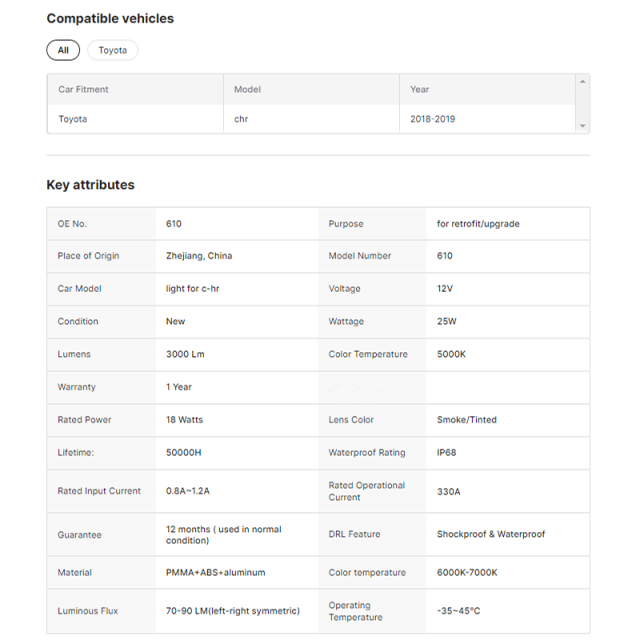Click the Model Number label
Screen dimensions: 640x640
360,256
